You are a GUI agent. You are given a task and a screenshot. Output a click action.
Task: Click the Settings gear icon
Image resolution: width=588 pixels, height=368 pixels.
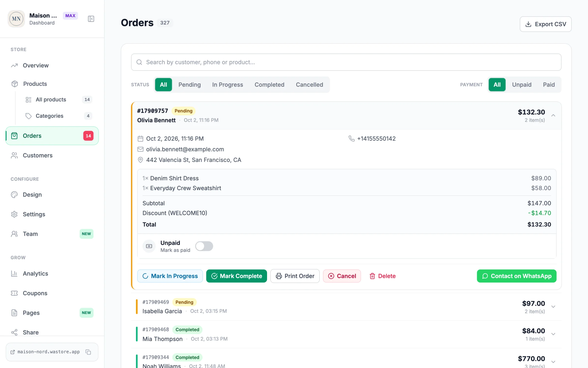[14, 214]
